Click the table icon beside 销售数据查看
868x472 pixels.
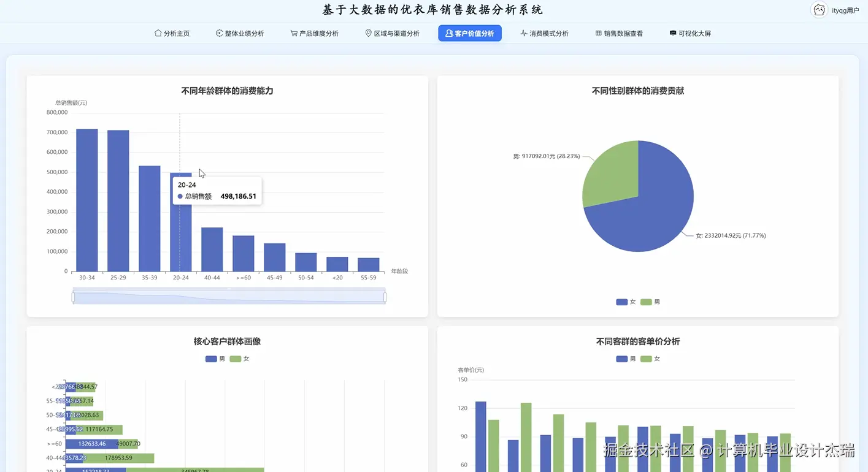[599, 33]
